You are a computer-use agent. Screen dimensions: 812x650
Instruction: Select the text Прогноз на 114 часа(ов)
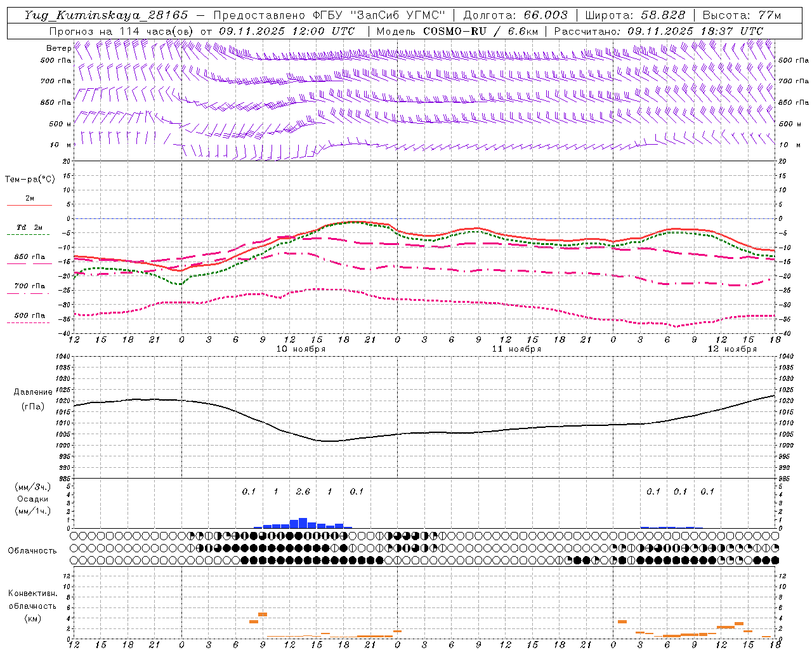pyautogui.click(x=121, y=31)
